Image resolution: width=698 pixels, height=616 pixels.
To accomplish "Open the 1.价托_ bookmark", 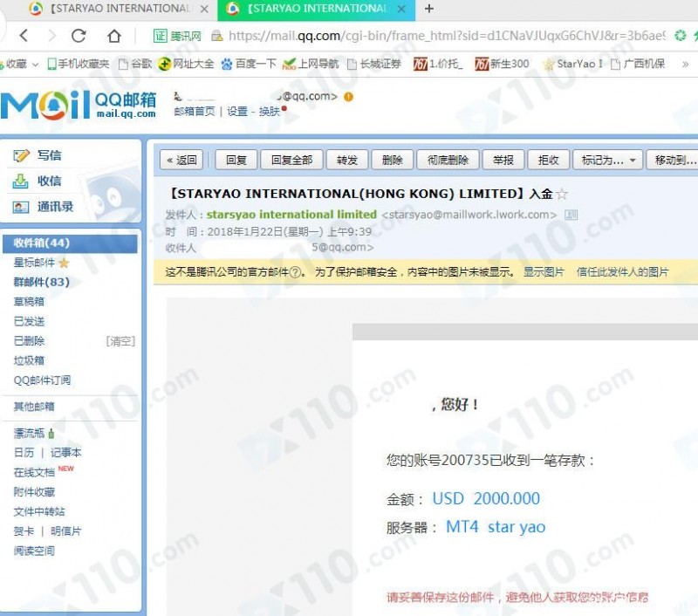I will coord(439,64).
